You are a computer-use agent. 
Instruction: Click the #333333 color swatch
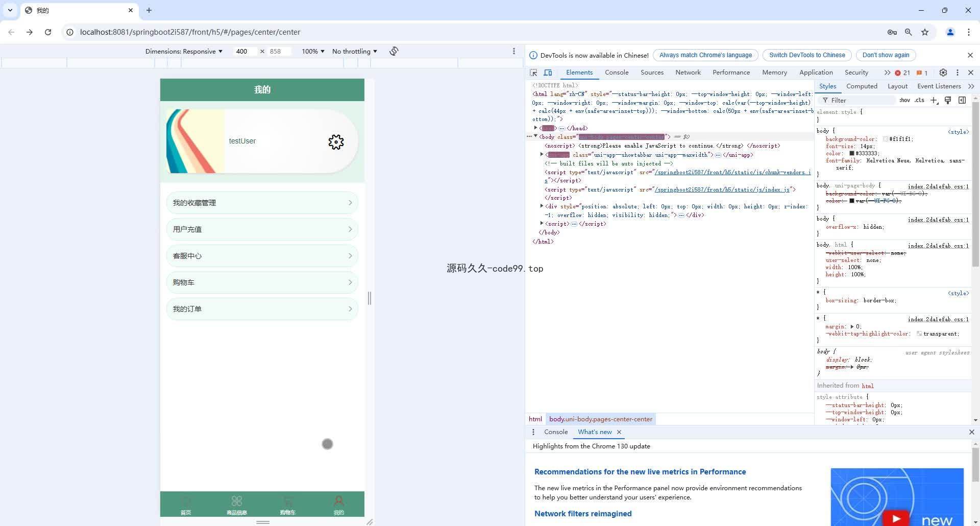[x=852, y=153]
